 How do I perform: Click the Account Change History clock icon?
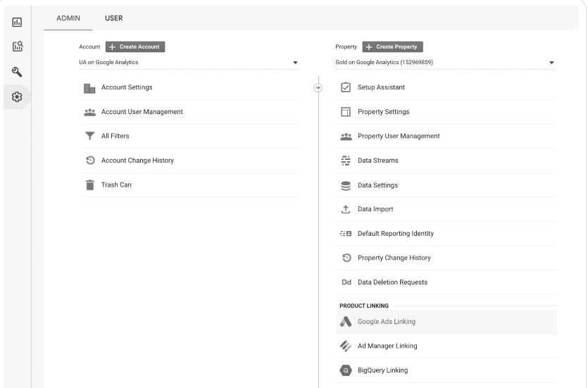[90, 161]
